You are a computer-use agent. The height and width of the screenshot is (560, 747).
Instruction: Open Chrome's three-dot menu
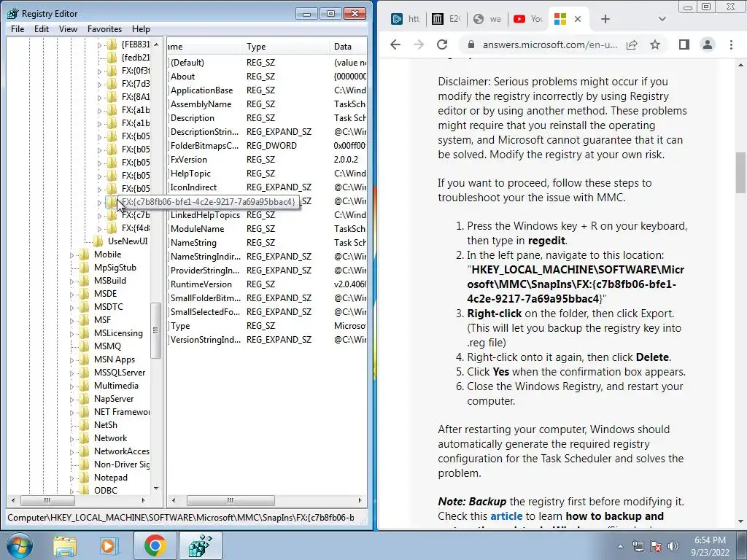pos(731,44)
